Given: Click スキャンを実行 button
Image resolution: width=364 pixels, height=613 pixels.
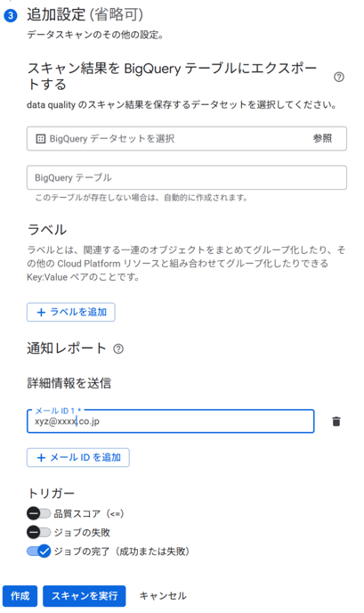Looking at the screenshot, I should pos(85,596).
